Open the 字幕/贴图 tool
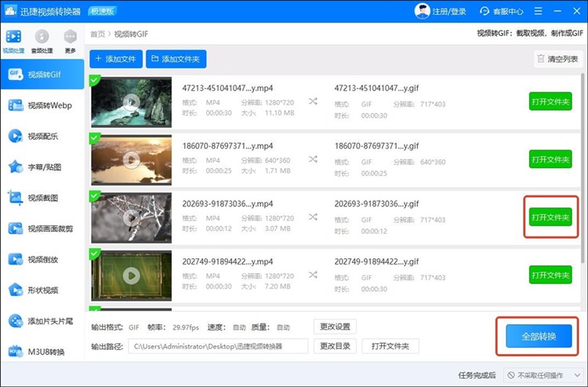This screenshot has width=588, height=387. point(42,167)
